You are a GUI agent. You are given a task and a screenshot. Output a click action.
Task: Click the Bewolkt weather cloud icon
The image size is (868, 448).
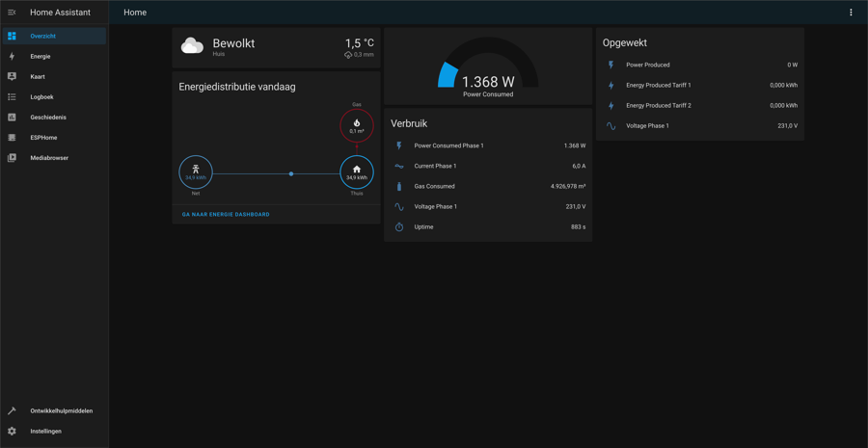coord(192,45)
